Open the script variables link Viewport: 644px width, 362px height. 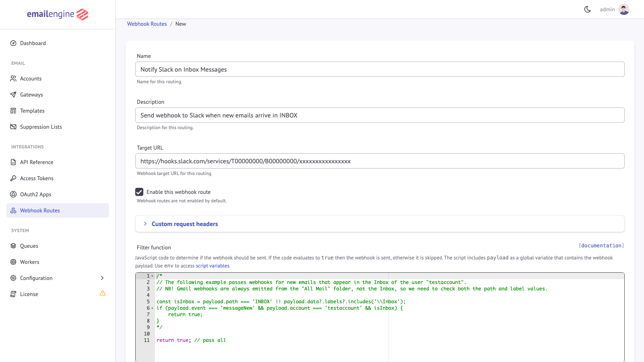click(x=213, y=266)
